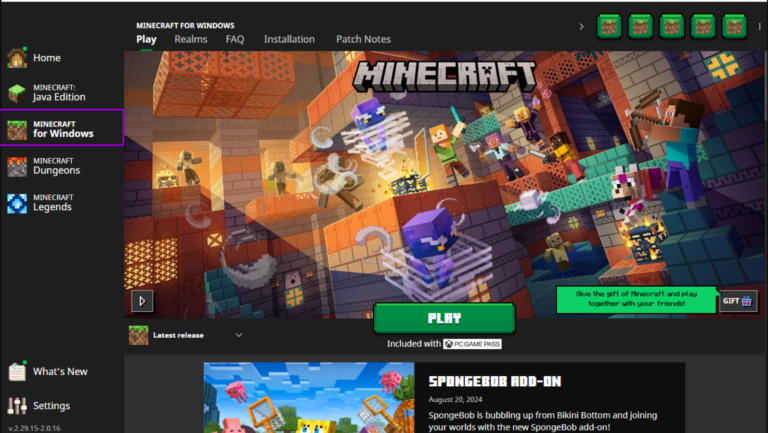Select Minecraft: Java Edition in sidebar
This screenshot has width=768, height=433.
[47, 93]
